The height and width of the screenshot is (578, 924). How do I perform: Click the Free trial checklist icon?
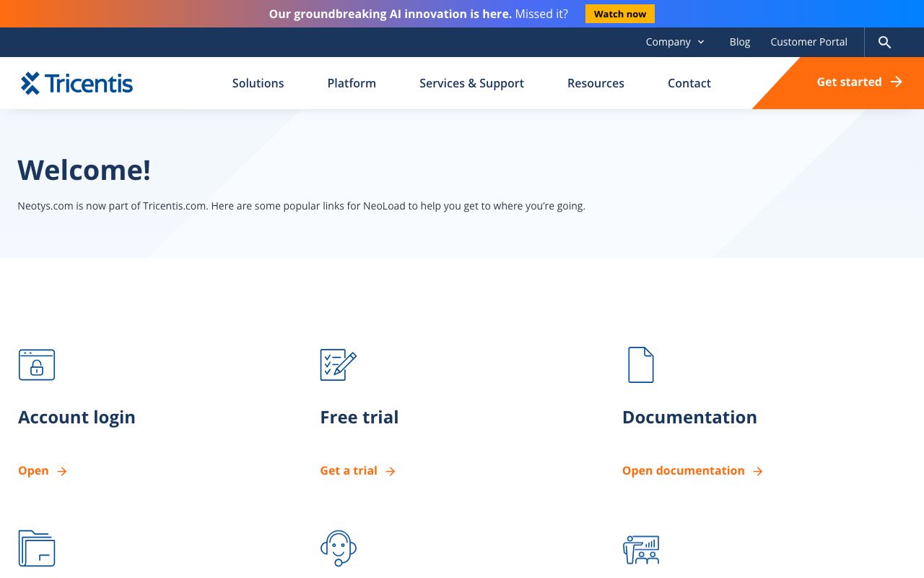(x=338, y=365)
